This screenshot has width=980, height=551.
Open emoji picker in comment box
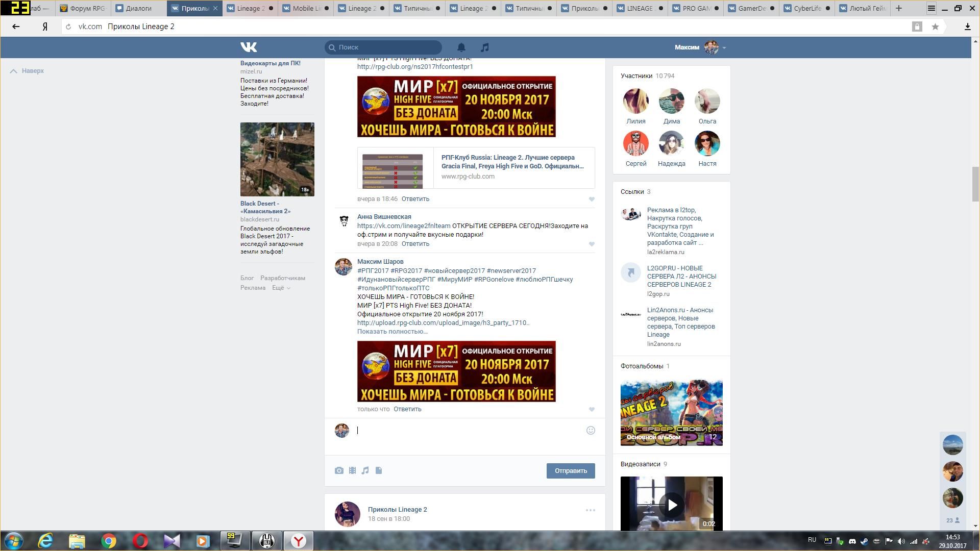point(591,431)
